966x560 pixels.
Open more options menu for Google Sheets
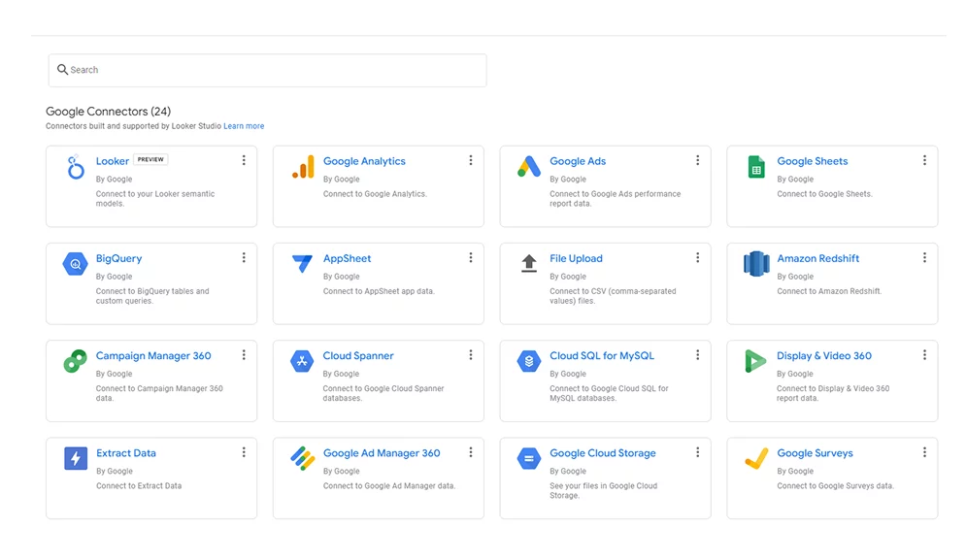(x=924, y=160)
